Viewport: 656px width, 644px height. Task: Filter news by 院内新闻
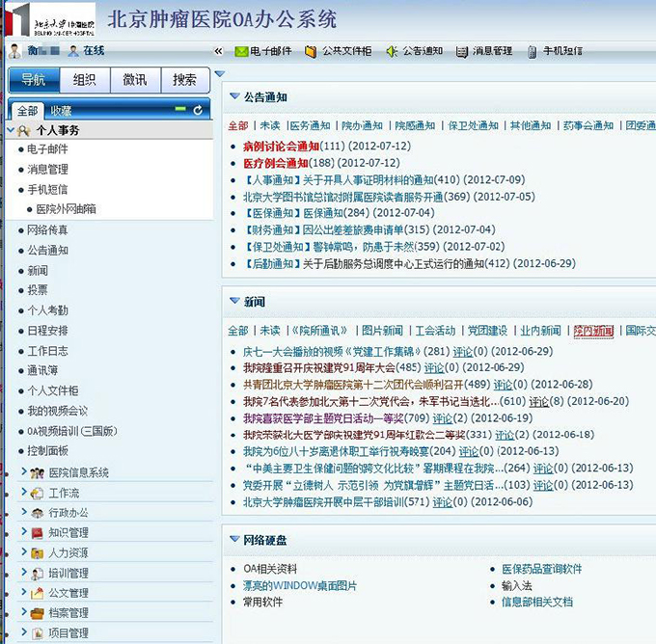coord(593,332)
